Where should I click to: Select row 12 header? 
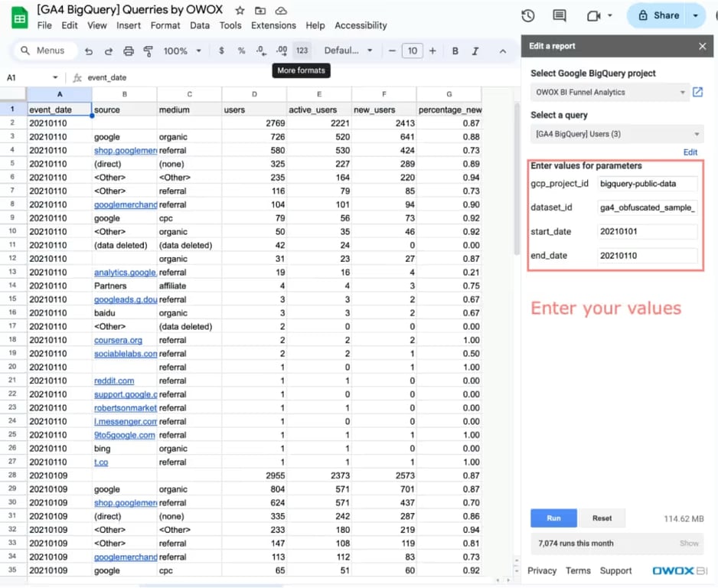[13, 258]
